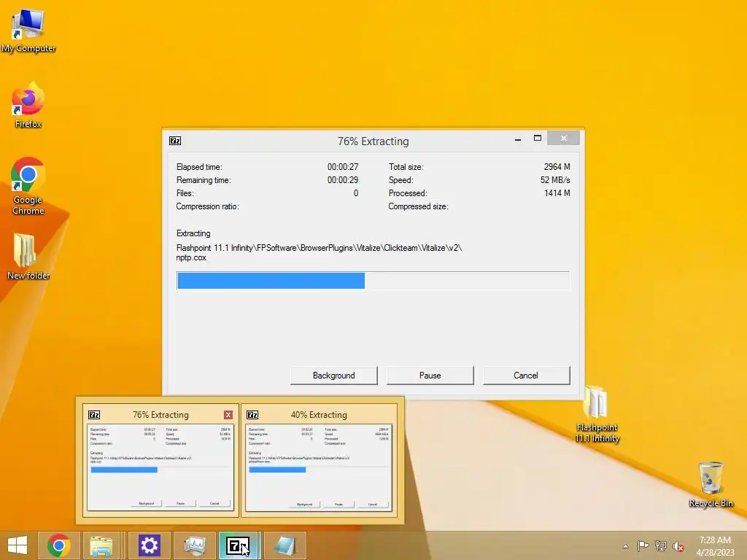Click the Speed value 52 MB/s
The height and width of the screenshot is (560, 747).
coord(555,180)
